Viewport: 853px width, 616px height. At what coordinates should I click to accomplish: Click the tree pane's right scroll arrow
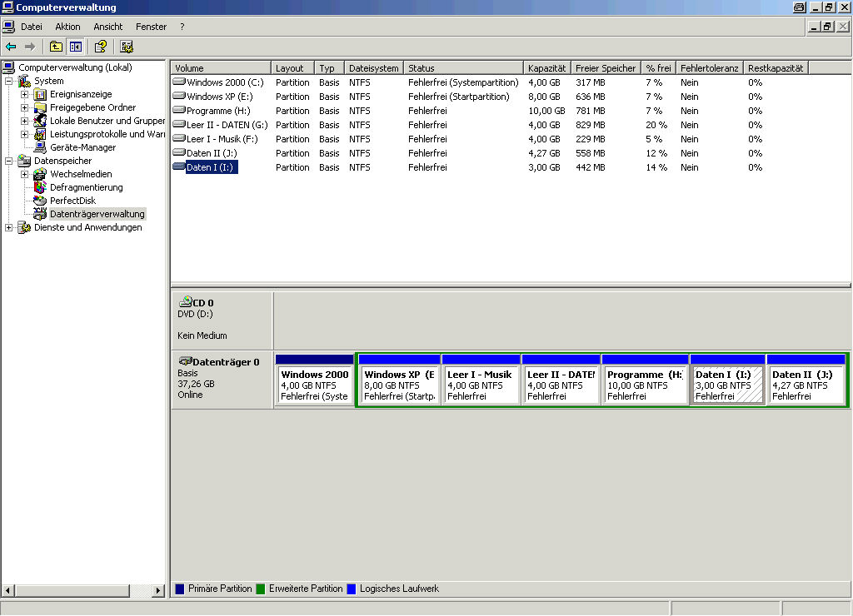[x=158, y=590]
